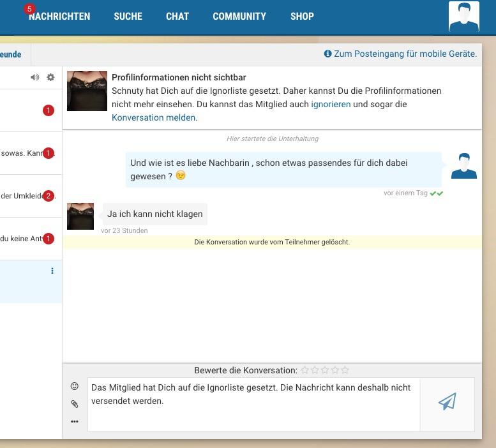496x448 pixels.
Task: Toggle the sound speaker icon
Action: (34, 77)
